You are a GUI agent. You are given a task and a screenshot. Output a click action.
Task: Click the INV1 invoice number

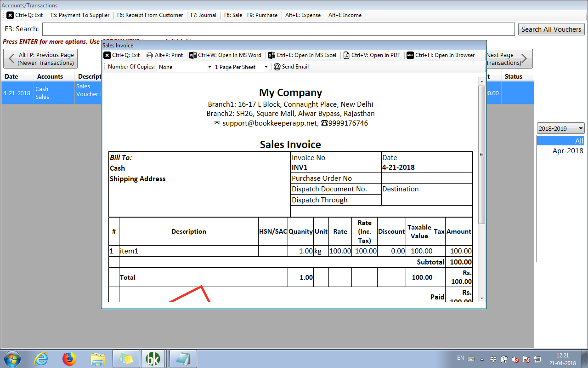pyautogui.click(x=300, y=167)
